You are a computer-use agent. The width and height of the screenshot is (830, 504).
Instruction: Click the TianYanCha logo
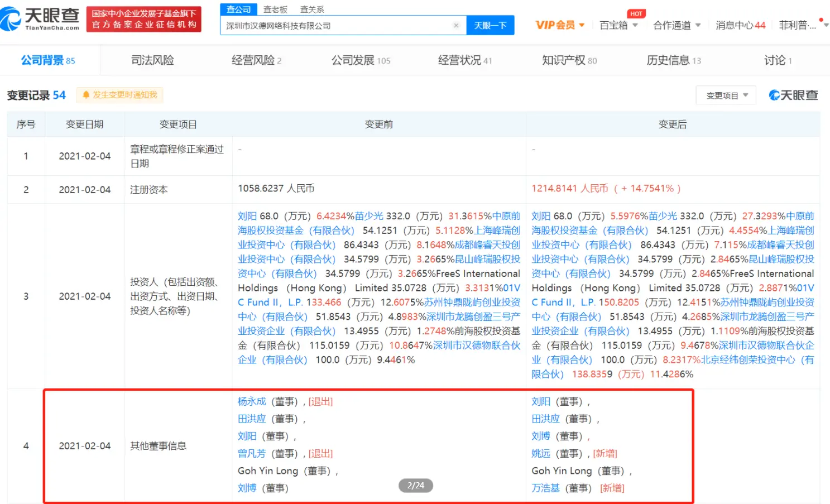[x=40, y=19]
